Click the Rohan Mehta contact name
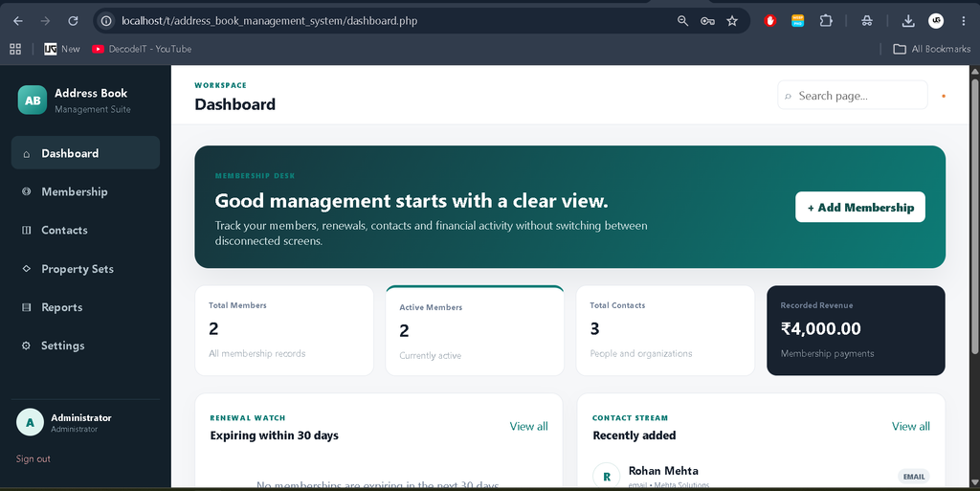Image resolution: width=980 pixels, height=491 pixels. [663, 470]
